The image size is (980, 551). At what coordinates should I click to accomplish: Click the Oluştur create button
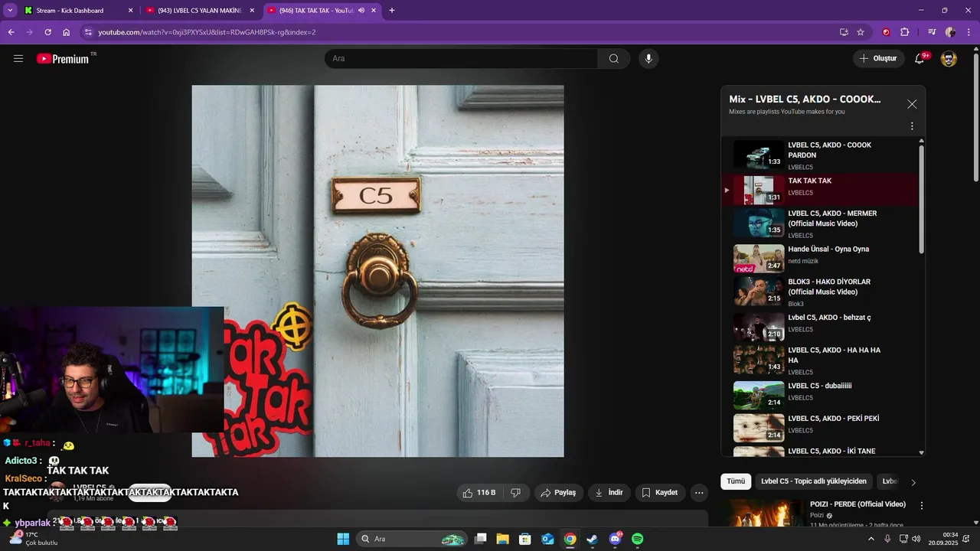coord(879,58)
